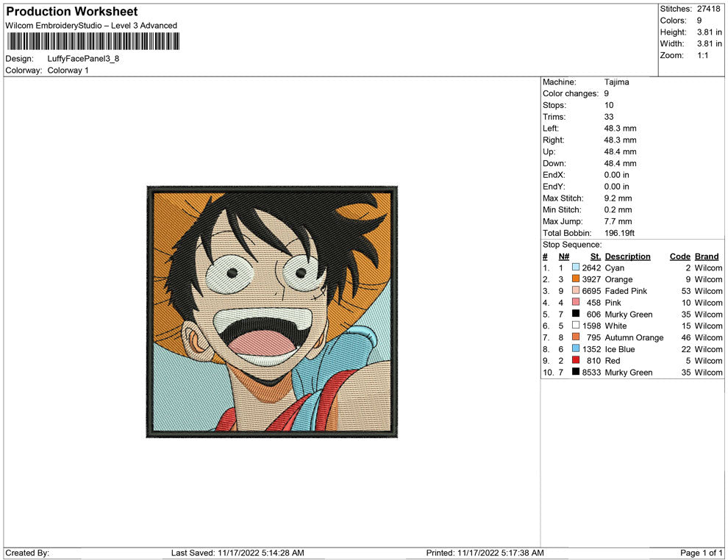
Task: Click the Printed timestamp in footer
Action: (x=485, y=553)
